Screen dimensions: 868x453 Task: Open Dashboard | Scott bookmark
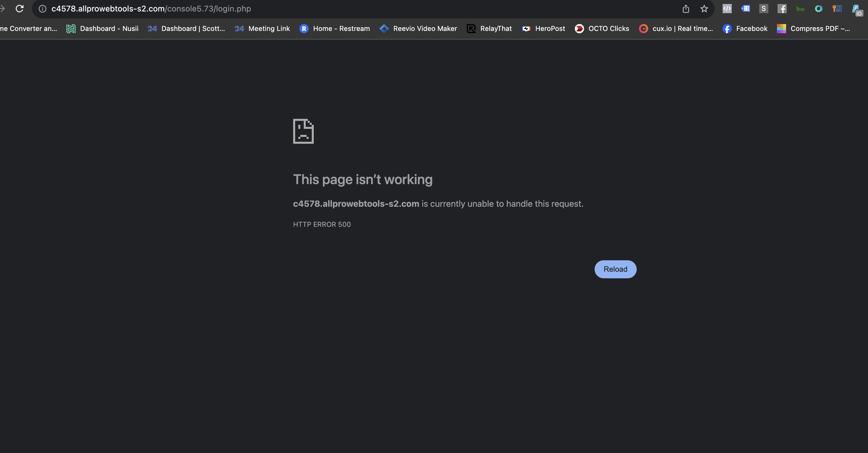[x=186, y=29]
